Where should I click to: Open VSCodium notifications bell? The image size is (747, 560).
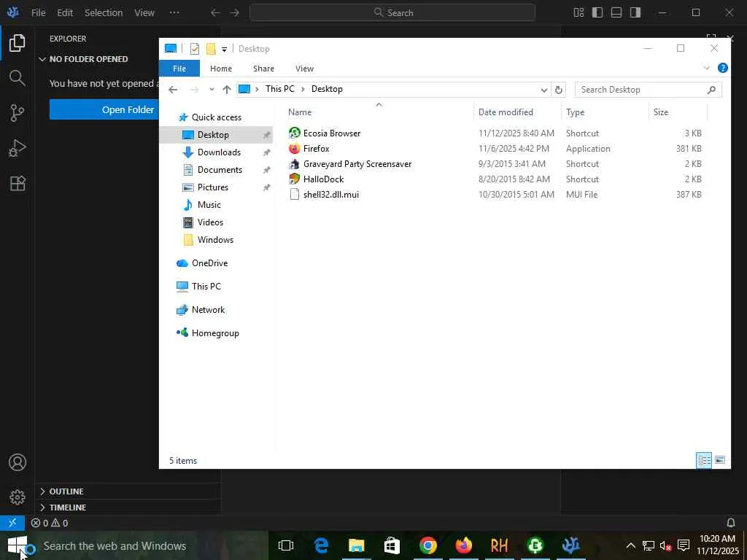(x=731, y=523)
